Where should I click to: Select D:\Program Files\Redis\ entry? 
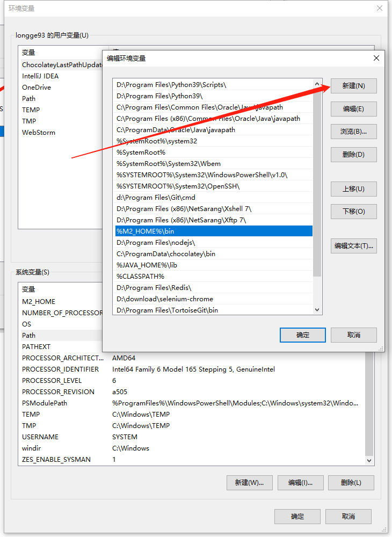click(214, 288)
